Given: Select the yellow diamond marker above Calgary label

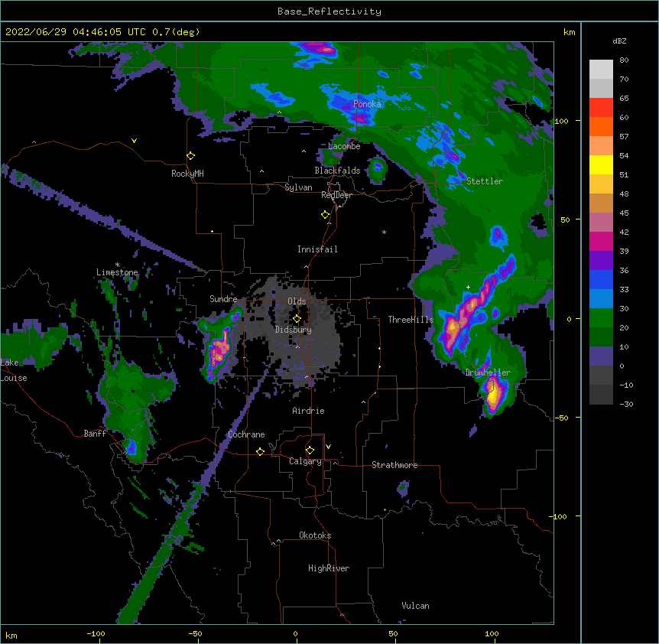Looking at the screenshot, I should [x=310, y=450].
